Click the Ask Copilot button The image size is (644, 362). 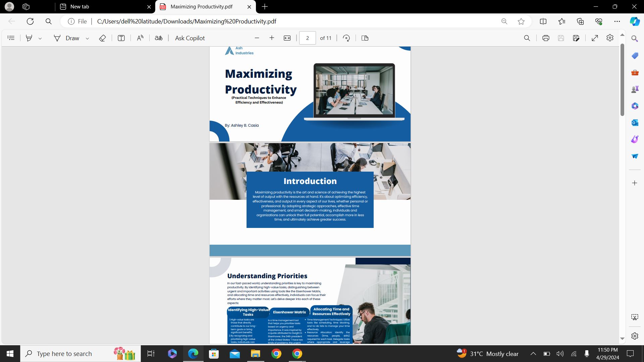click(190, 38)
